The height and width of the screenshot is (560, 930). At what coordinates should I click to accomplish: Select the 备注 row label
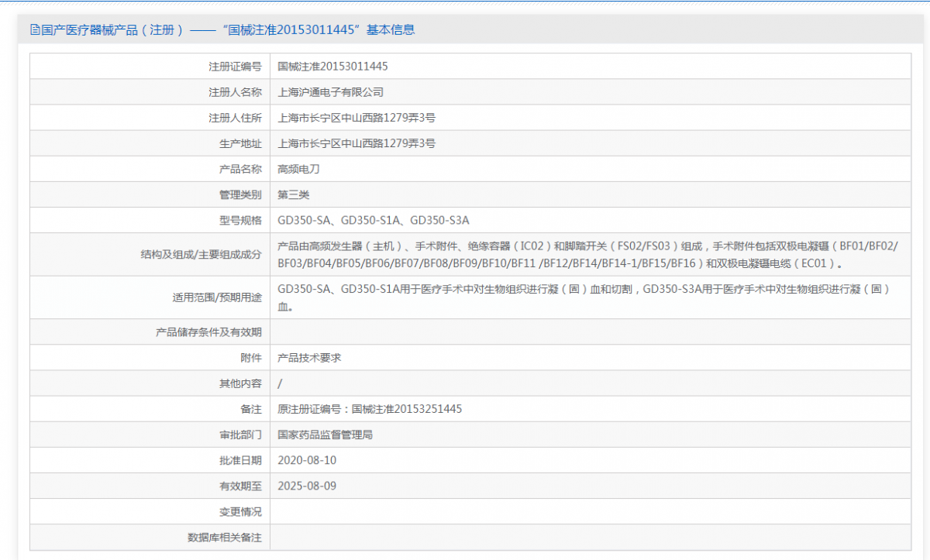(x=251, y=409)
